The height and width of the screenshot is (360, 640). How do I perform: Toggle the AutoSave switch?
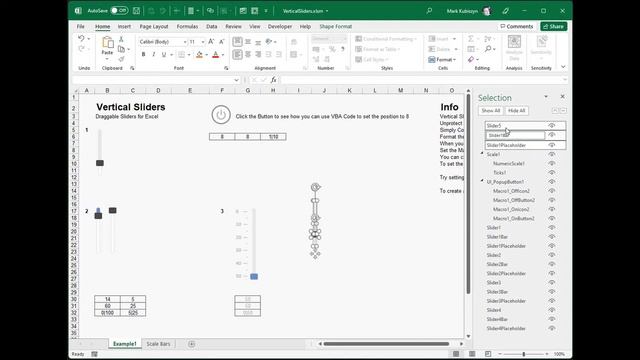click(119, 11)
